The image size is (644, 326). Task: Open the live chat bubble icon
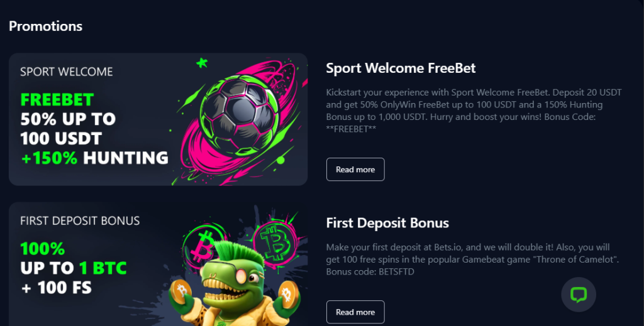pyautogui.click(x=579, y=295)
